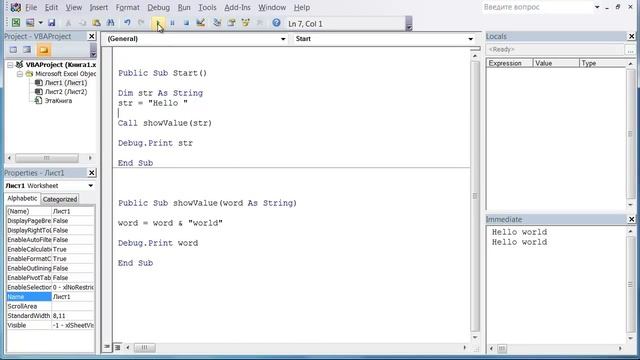This screenshot has height=360, width=640.
Task: Open the Debug menu
Action: pos(158,7)
